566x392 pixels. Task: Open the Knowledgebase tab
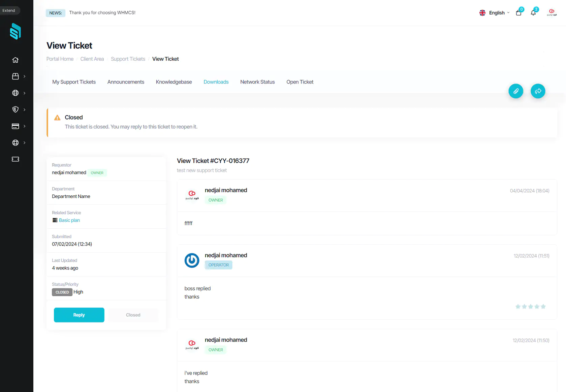click(174, 82)
